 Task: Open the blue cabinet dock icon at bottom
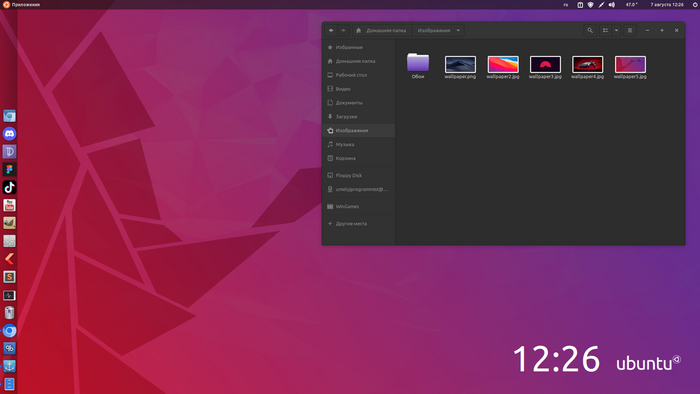(9, 384)
